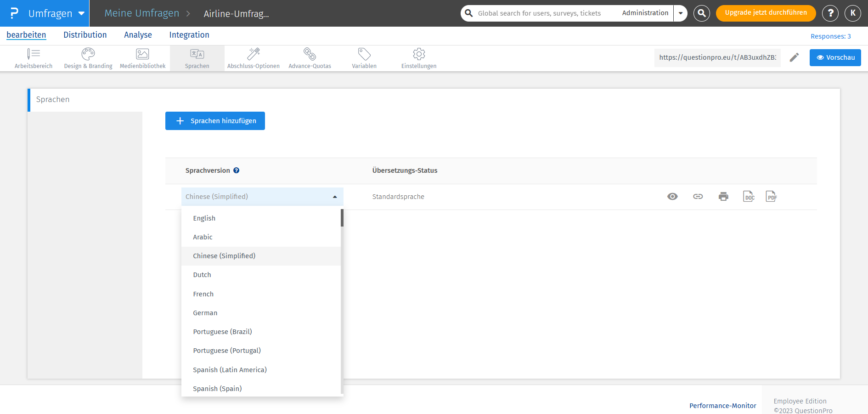Open the Administration search scope dropdown arrow
The height and width of the screenshot is (414, 868).
[x=680, y=13]
